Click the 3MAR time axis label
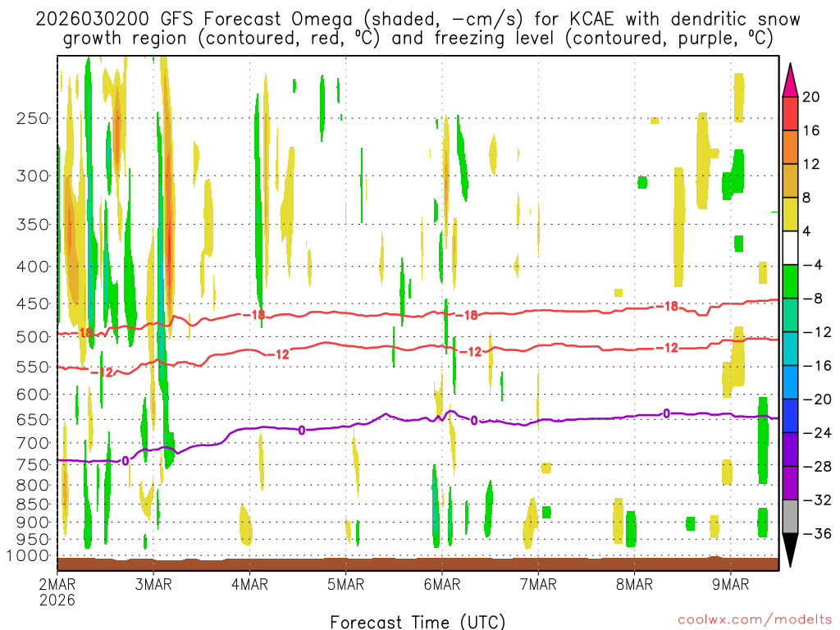This screenshot has height=630, width=840. [153, 584]
